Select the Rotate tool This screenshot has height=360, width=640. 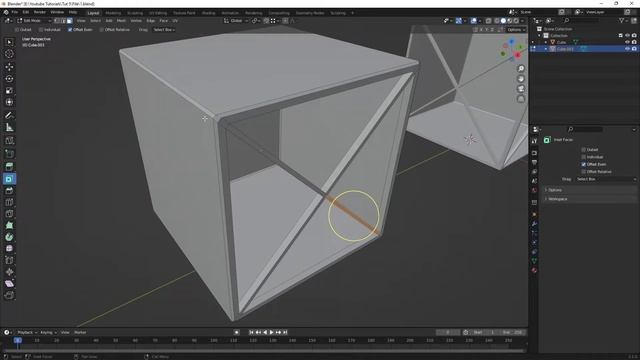tap(9, 78)
